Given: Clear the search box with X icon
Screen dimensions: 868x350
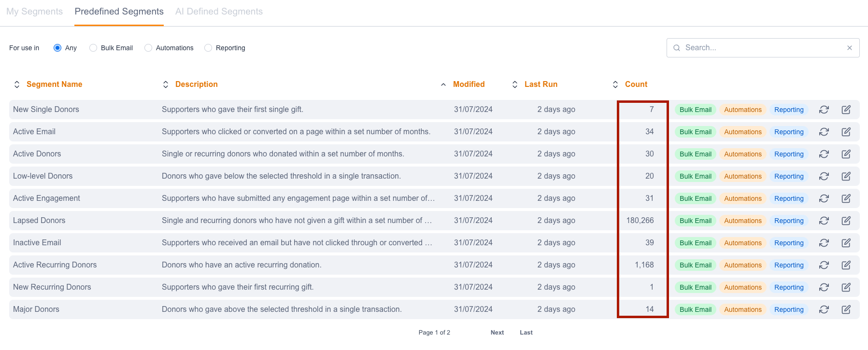Looking at the screenshot, I should pyautogui.click(x=849, y=48).
